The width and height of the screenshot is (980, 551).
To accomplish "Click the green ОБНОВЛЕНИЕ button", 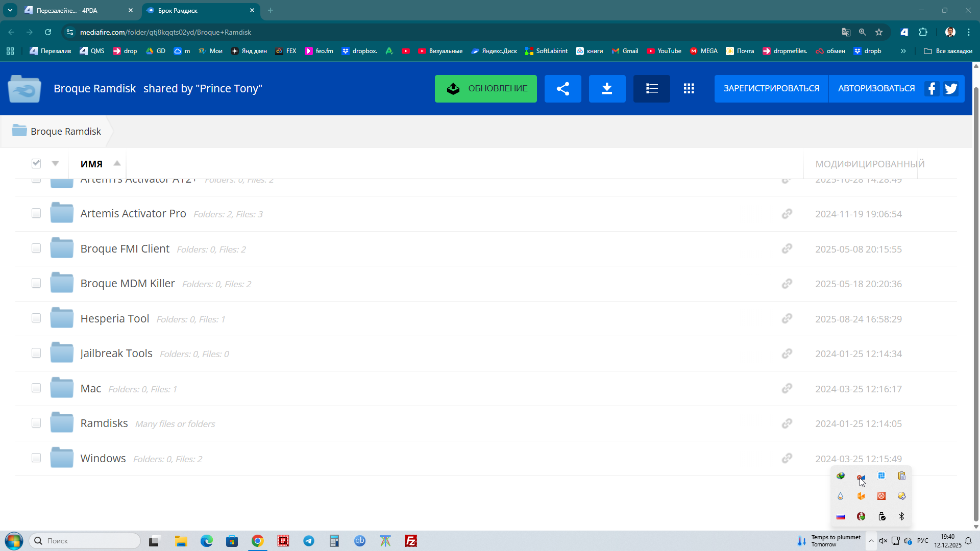I will tap(485, 89).
